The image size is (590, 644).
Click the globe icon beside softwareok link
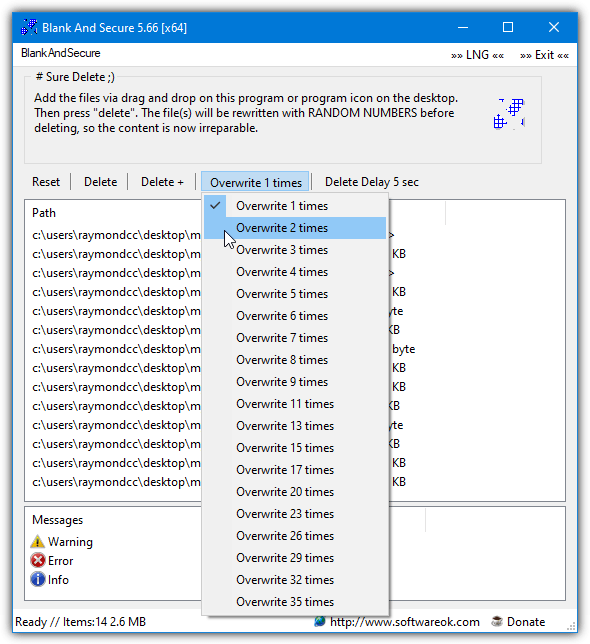[320, 621]
